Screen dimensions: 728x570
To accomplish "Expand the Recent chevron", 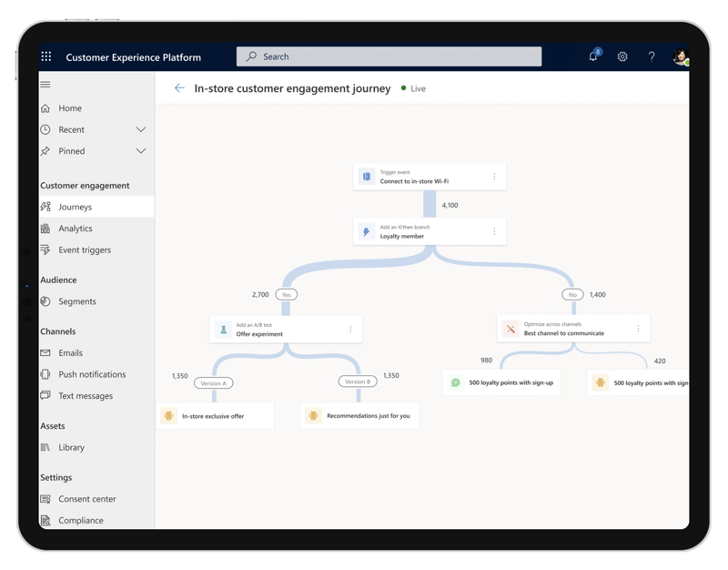I will point(141,129).
